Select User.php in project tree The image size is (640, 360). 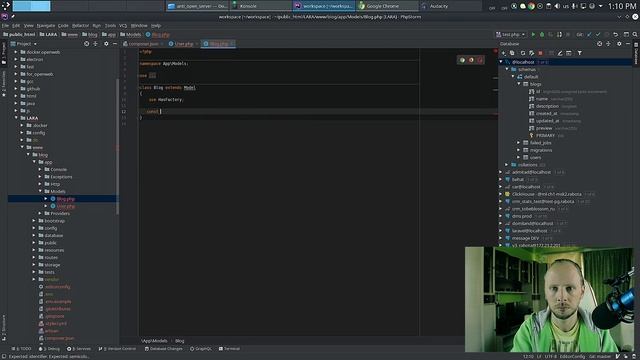pyautogui.click(x=66, y=206)
